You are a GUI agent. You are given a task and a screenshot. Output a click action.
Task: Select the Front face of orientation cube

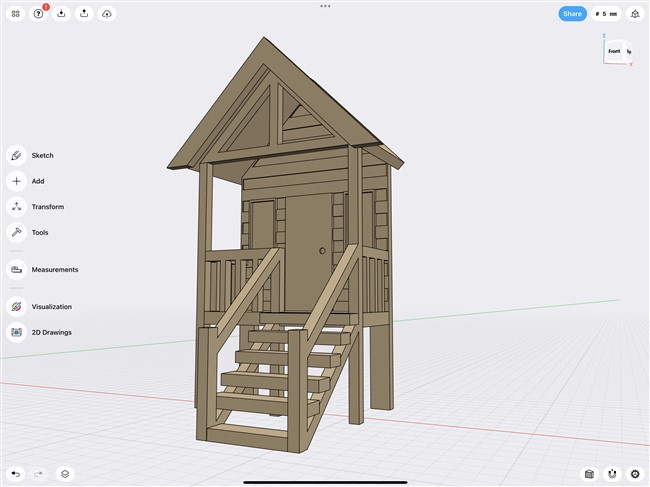[x=614, y=51]
